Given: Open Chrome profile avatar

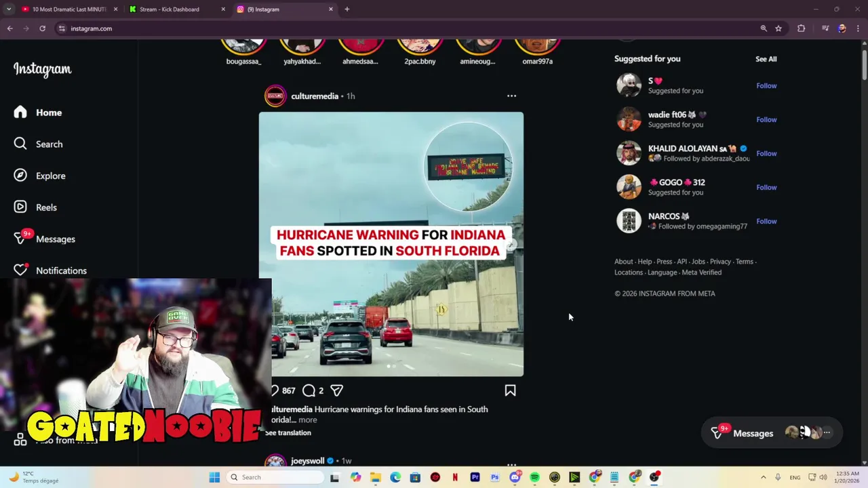Looking at the screenshot, I should pos(842,28).
